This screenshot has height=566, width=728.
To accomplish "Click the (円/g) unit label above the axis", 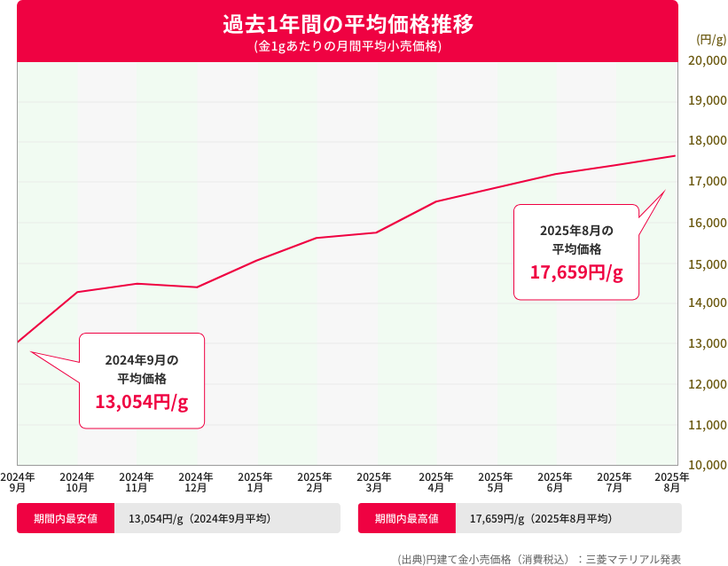I will [x=711, y=39].
